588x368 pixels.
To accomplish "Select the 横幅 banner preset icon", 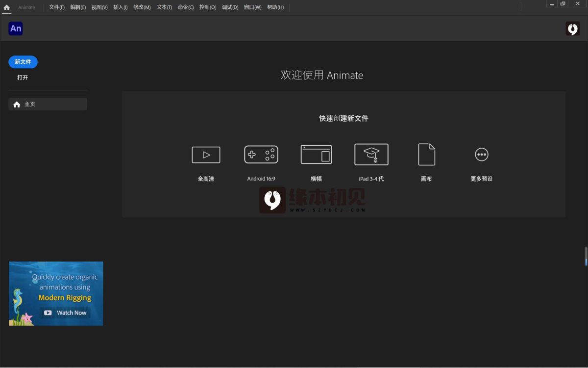I will point(316,155).
